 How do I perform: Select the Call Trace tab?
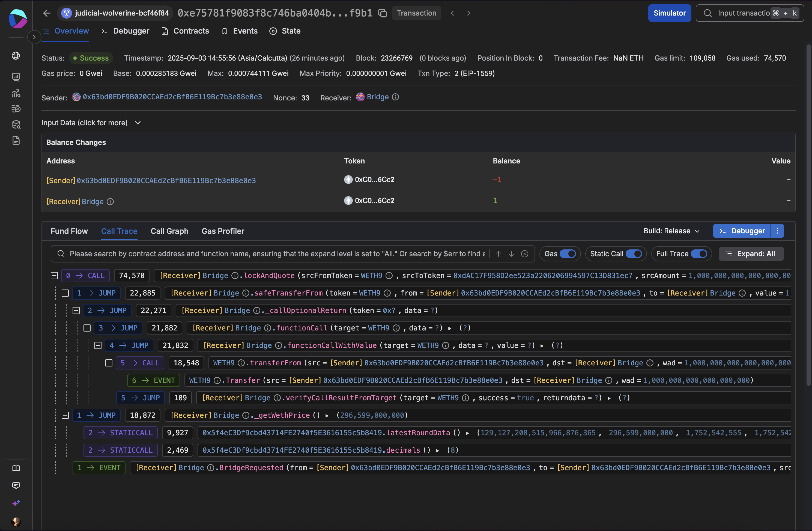[119, 231]
